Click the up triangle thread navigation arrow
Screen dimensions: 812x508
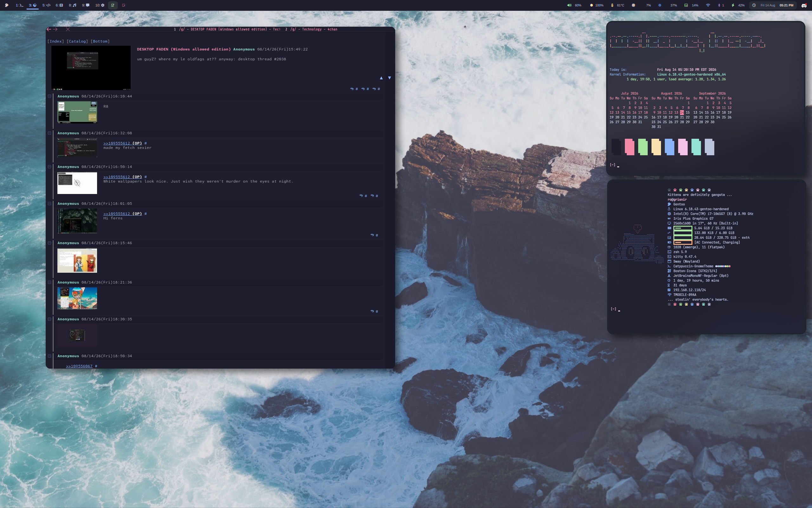click(x=381, y=78)
